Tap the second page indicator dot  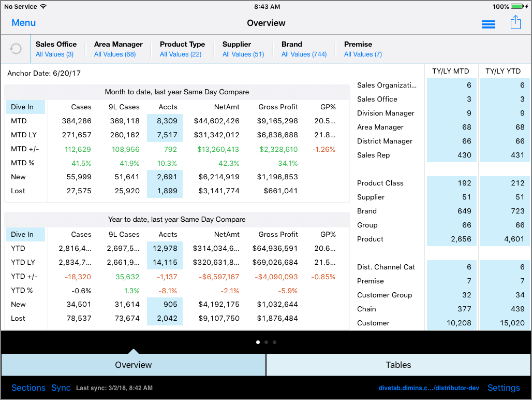(x=266, y=342)
